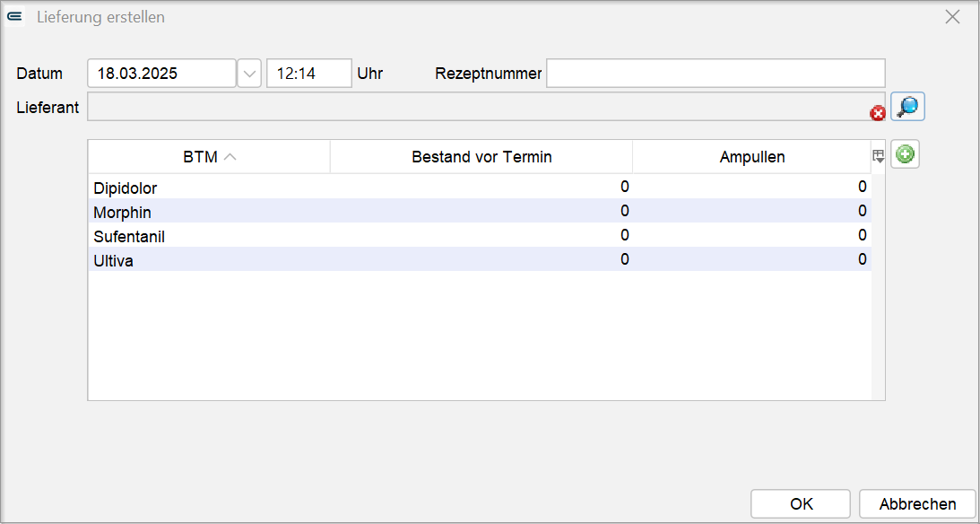Viewport: 980px width, 524px height.
Task: Open the Datum calendar dropdown
Action: (x=249, y=74)
